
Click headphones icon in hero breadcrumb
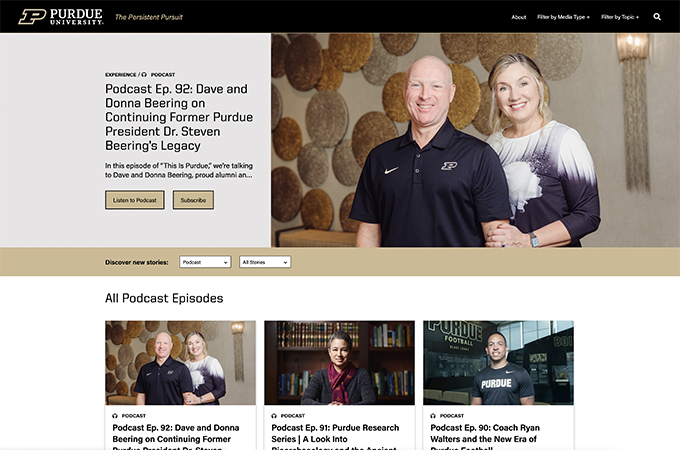(x=144, y=75)
